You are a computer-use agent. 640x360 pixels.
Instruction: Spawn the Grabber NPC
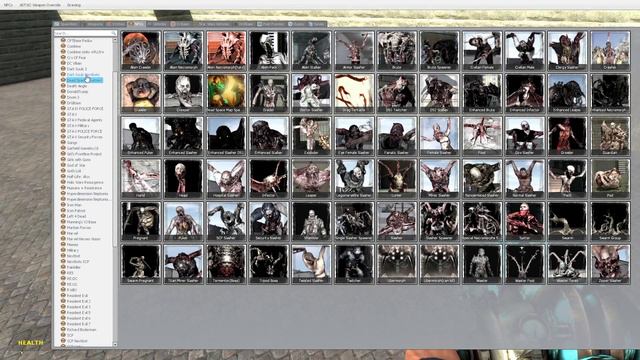coord(567,136)
